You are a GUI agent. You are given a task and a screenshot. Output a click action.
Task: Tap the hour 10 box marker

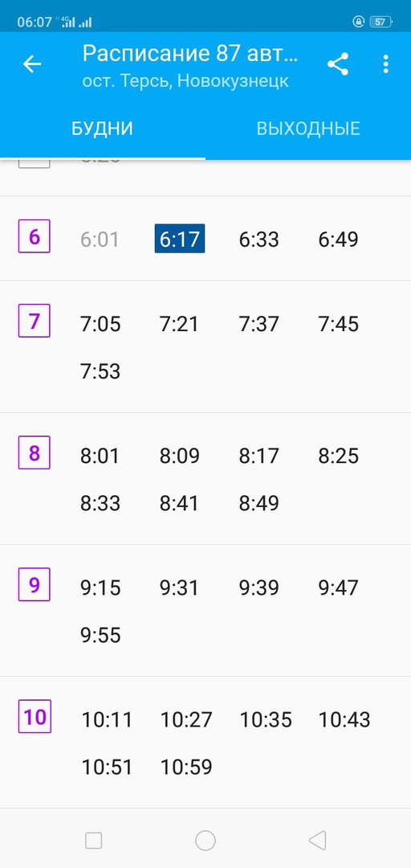point(35,717)
